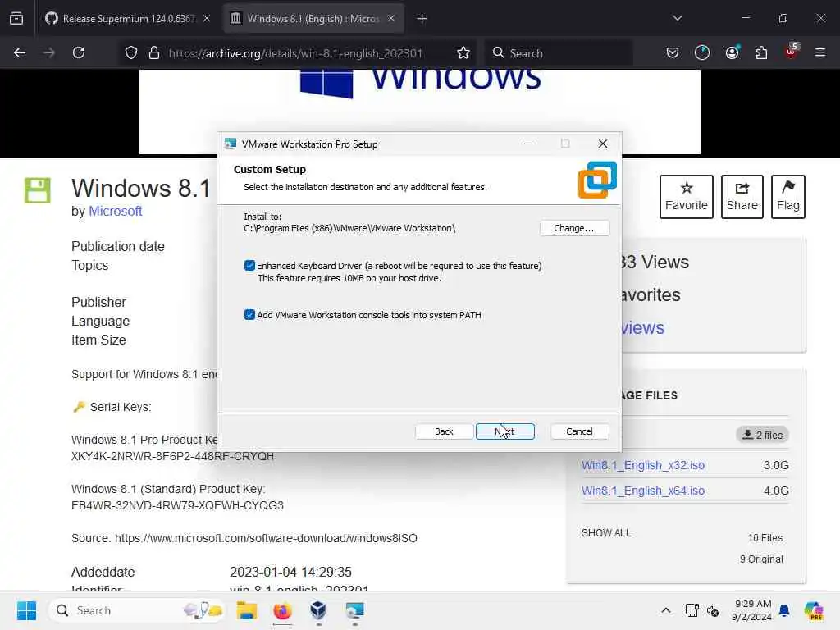Open the Microsoft author link
The width and height of the screenshot is (840, 630).
115,211
